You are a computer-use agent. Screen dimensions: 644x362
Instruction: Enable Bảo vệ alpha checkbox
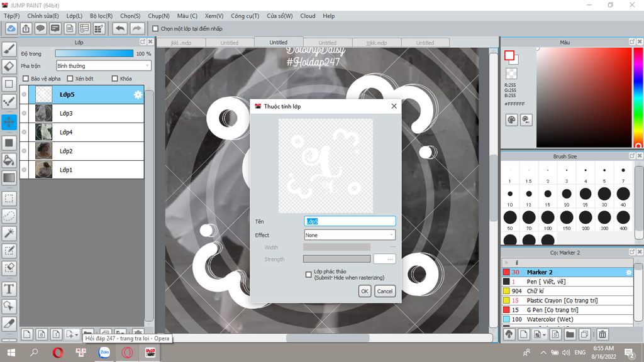point(26,79)
